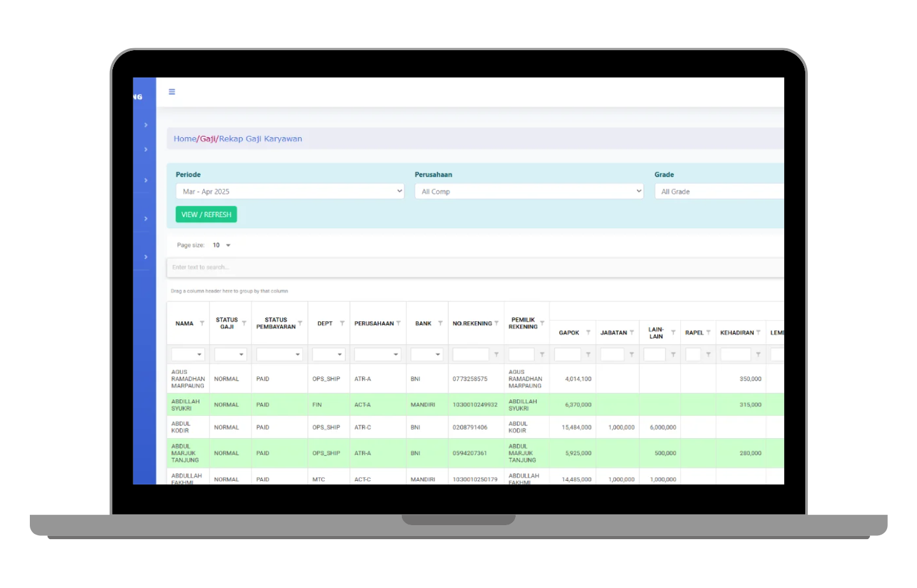The width and height of the screenshot is (917, 588).
Task: Open the filter icon in the NAMA column header
Action: coord(202,323)
